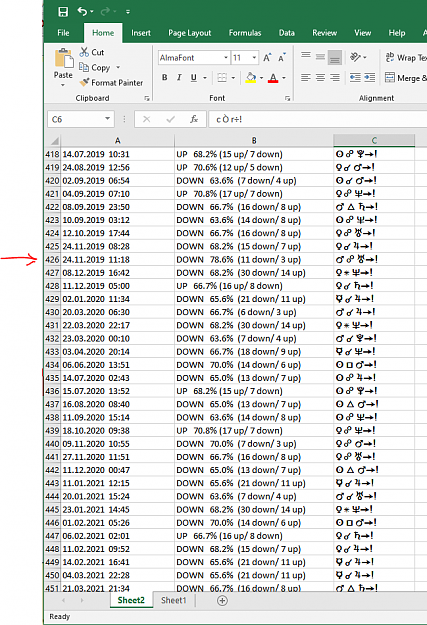Expand the Paste options arrow
This screenshot has height=625, width=427.
click(63, 85)
